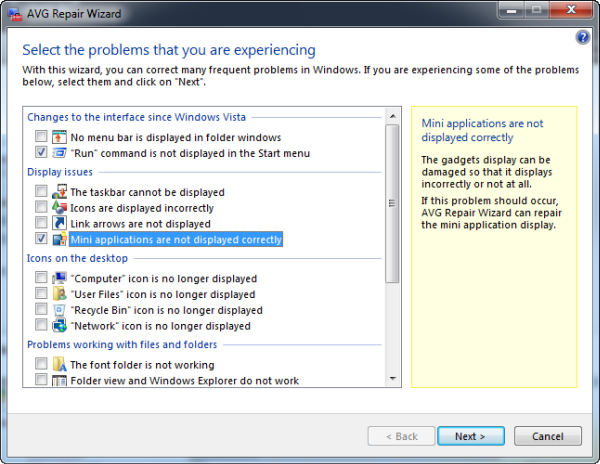This screenshot has height=464, width=600.
Task: Click the Network globe icon
Action: click(59, 326)
